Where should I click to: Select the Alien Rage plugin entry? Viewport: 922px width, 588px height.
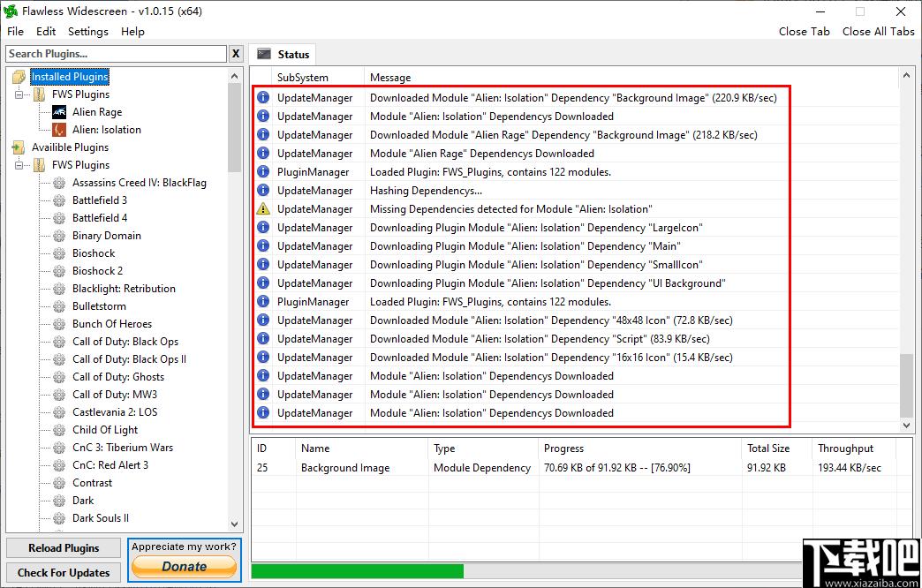[97, 112]
